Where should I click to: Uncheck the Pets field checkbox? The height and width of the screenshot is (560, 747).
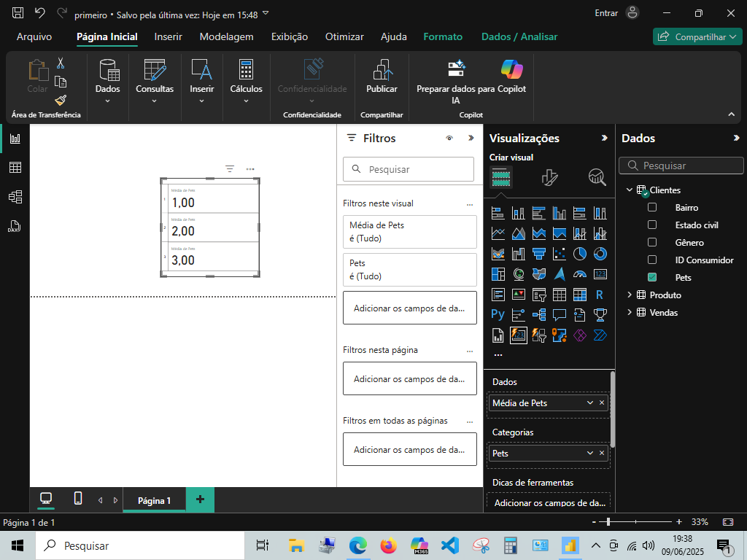point(652,277)
